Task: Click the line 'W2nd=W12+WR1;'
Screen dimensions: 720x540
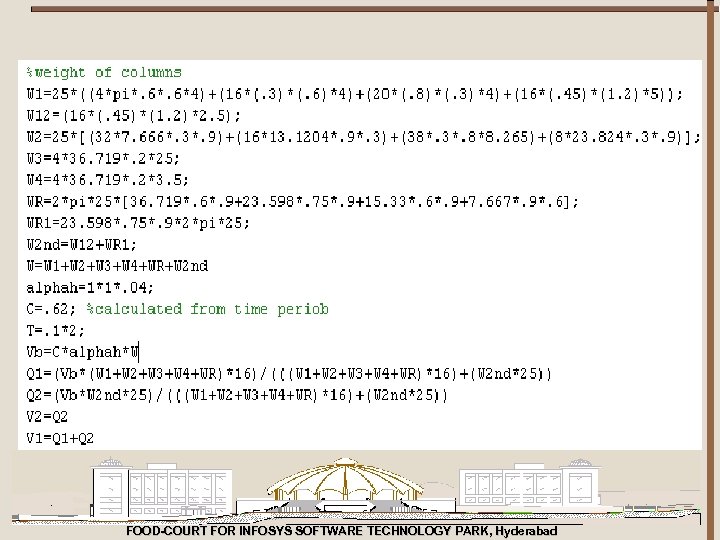Action: click(x=81, y=244)
